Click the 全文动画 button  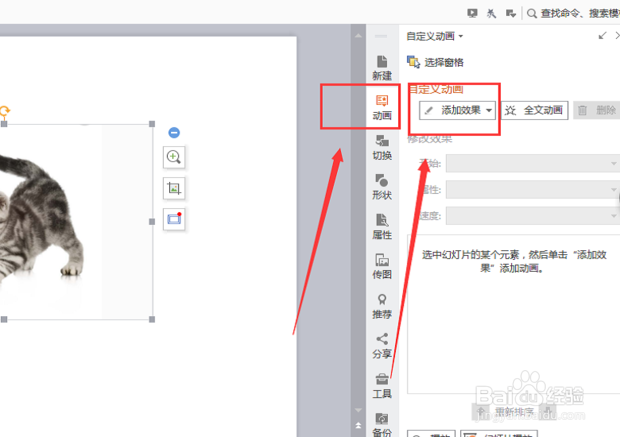[x=535, y=110]
